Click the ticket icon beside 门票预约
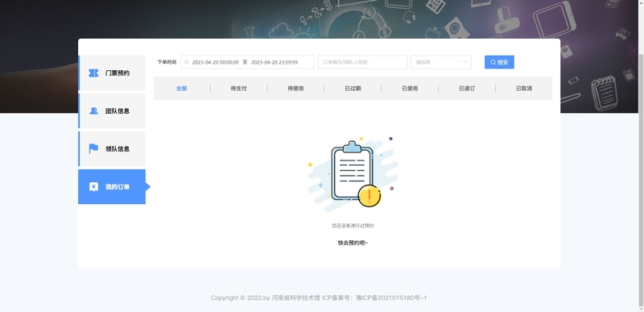Viewport: 644px width, 312px height. coord(93,73)
